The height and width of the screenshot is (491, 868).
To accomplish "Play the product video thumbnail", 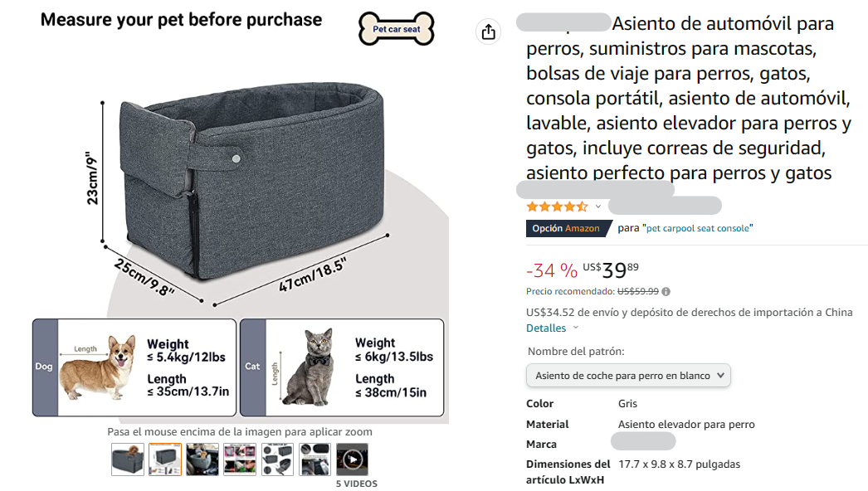I will point(352,459).
